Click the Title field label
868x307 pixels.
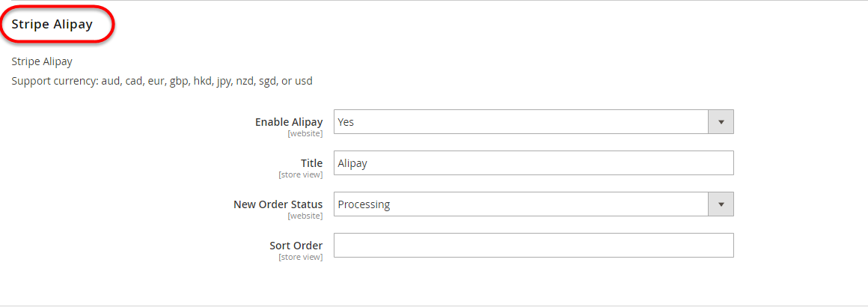click(310, 163)
